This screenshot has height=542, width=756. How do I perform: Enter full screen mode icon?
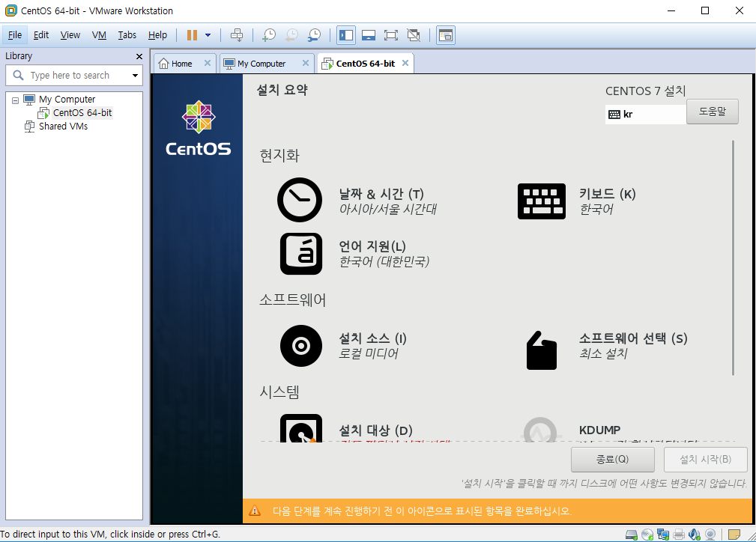pos(391,35)
